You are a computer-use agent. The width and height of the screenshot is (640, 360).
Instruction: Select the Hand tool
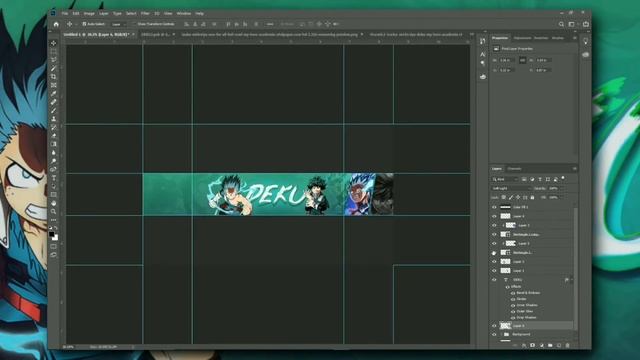pos(53,203)
